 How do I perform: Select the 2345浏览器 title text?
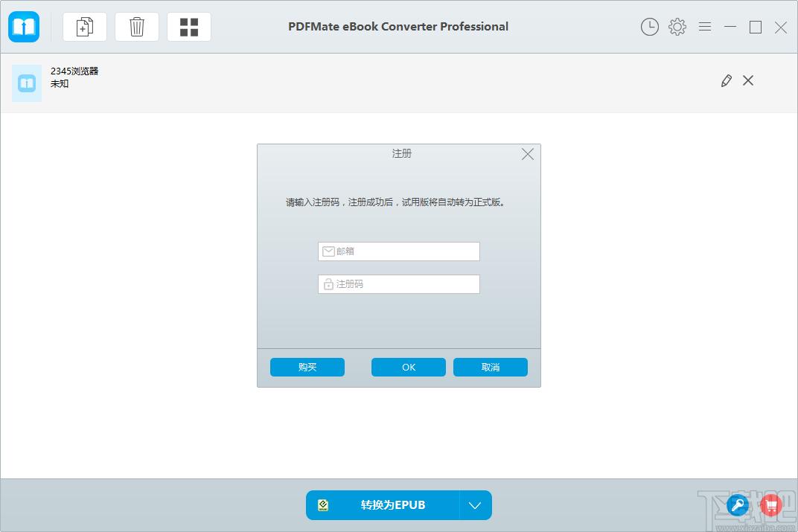pos(74,71)
